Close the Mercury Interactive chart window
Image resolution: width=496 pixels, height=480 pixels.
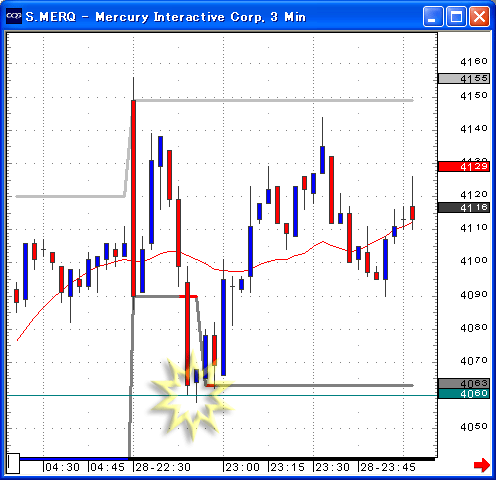pos(479,16)
